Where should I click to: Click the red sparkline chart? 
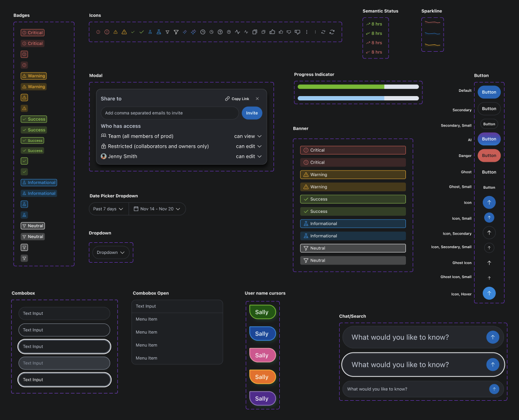[432, 22]
